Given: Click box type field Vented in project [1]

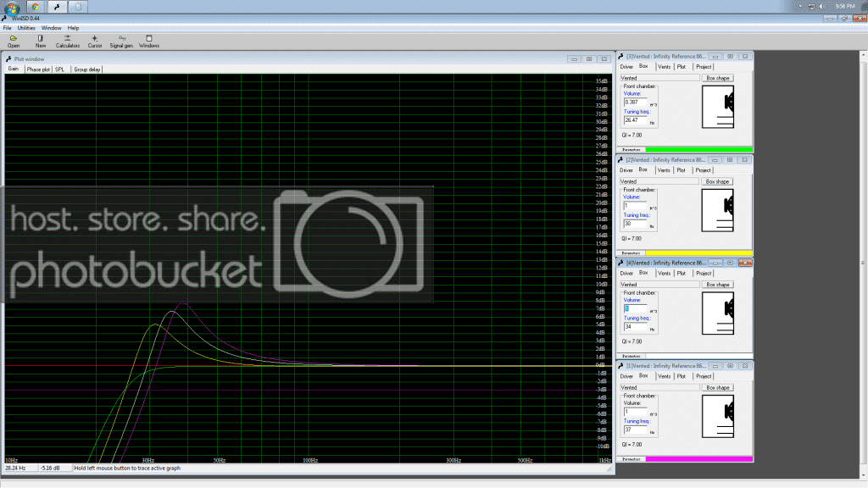Looking at the screenshot, I should click(659, 387).
